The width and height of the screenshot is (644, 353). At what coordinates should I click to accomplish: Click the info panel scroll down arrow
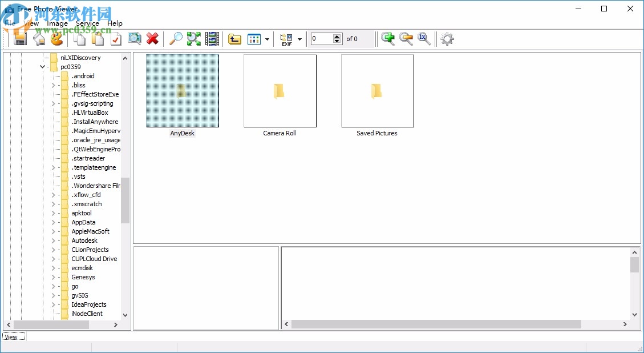[634, 315]
